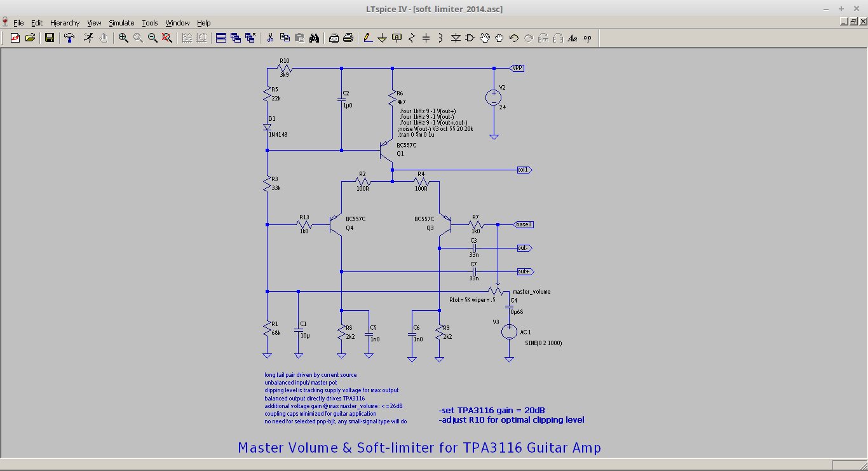Click the out- net label flag
The image size is (868, 471).
(x=524, y=248)
